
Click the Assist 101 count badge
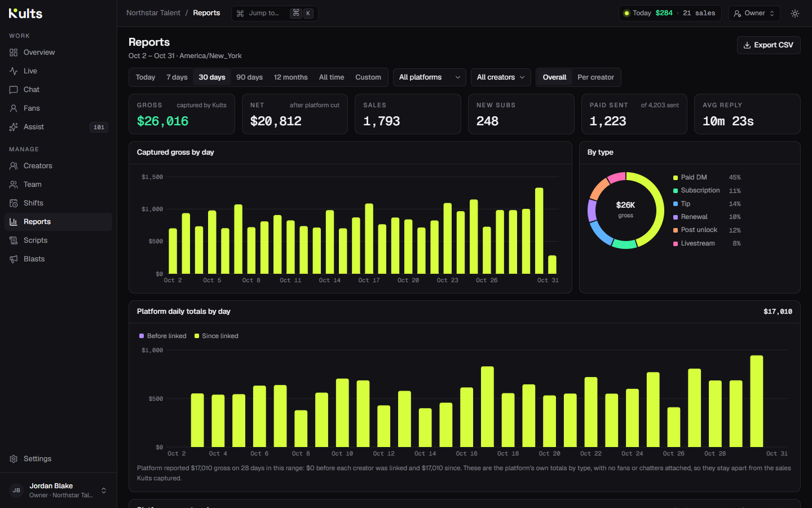pyautogui.click(x=99, y=127)
